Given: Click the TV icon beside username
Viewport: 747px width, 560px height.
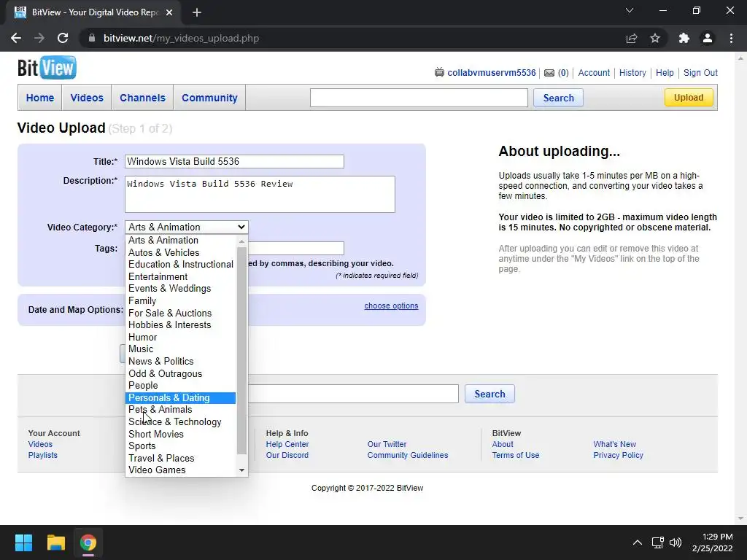Looking at the screenshot, I should click(439, 72).
